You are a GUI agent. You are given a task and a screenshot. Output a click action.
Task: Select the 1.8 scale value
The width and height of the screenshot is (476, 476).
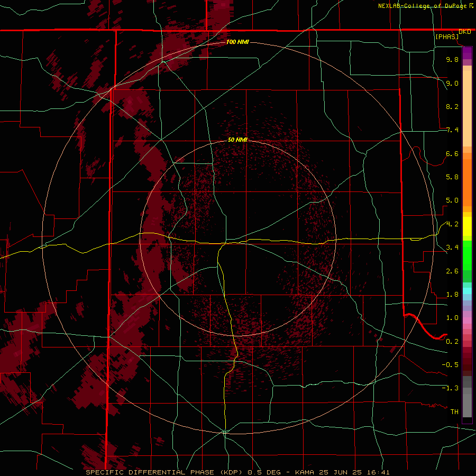point(452,295)
